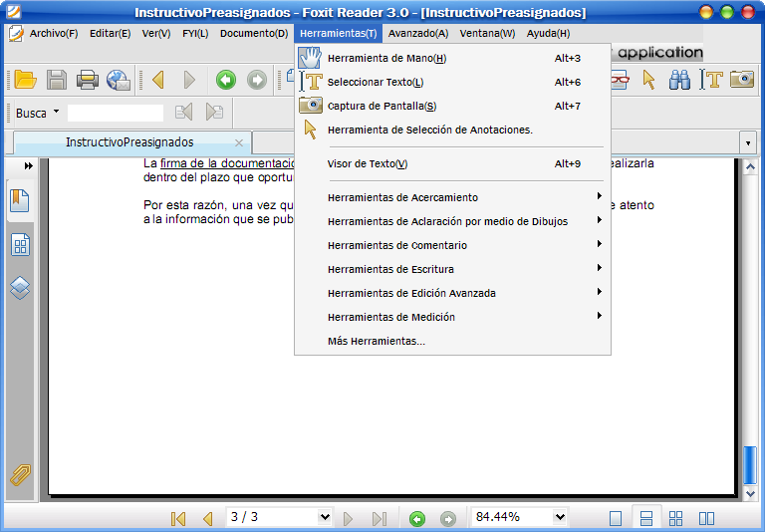Click the binoculars search icon

[680, 80]
